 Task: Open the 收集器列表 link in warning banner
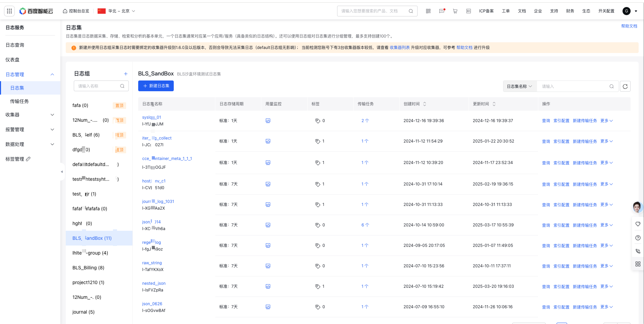click(x=400, y=48)
